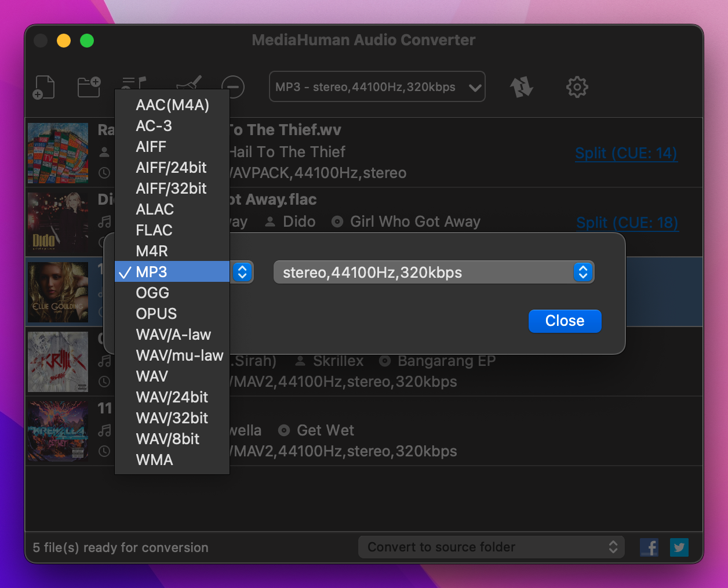Click the Add file toolbar icon
The width and height of the screenshot is (728, 588).
[43, 87]
